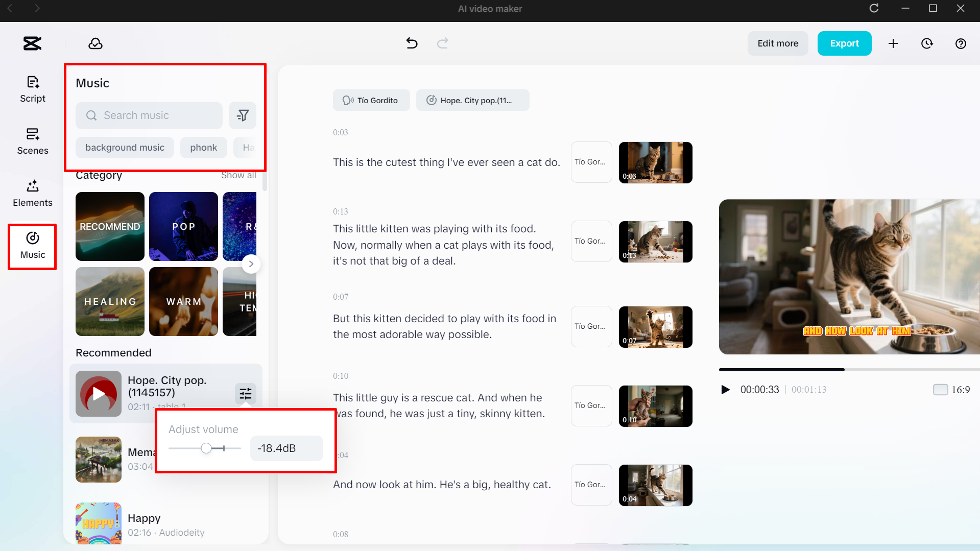Click the text 'This is the cutest thing'
The image size is (980, 551).
click(389, 162)
